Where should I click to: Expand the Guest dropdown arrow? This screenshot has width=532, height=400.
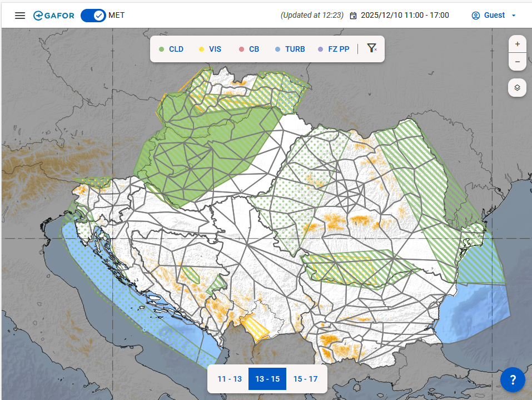tap(514, 16)
